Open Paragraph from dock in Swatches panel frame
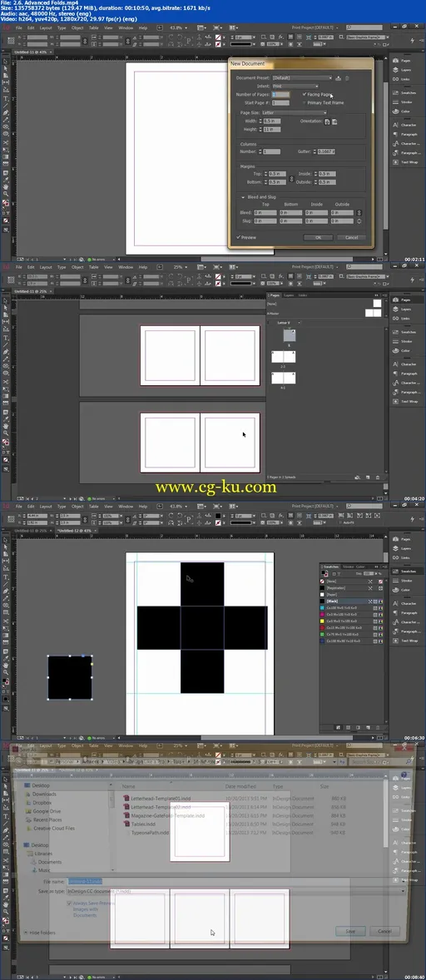This screenshot has width=426, height=980. click(404, 612)
